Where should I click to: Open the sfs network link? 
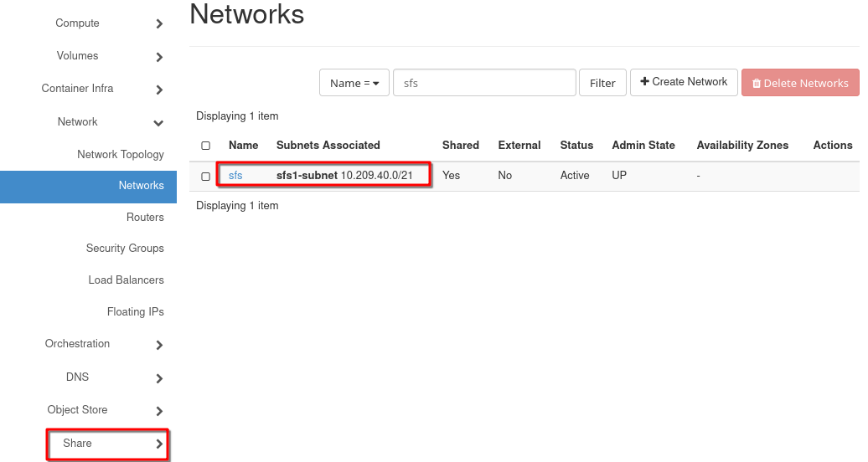(235, 176)
